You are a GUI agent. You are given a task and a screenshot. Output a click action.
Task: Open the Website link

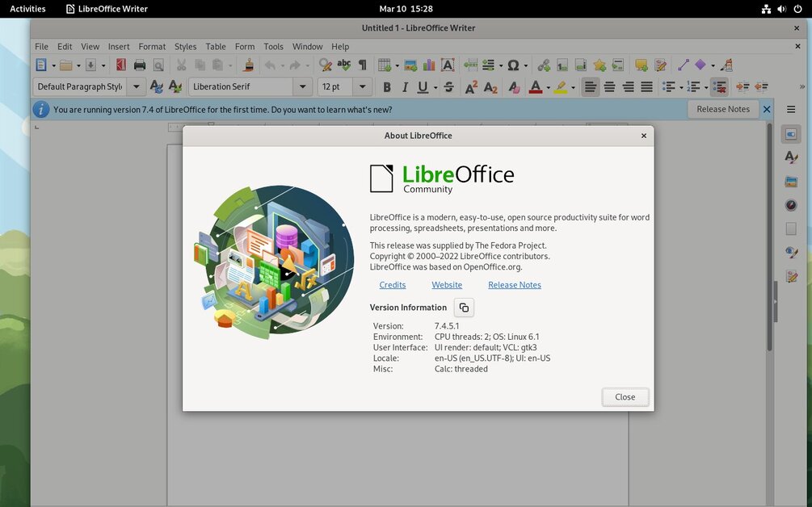(447, 284)
